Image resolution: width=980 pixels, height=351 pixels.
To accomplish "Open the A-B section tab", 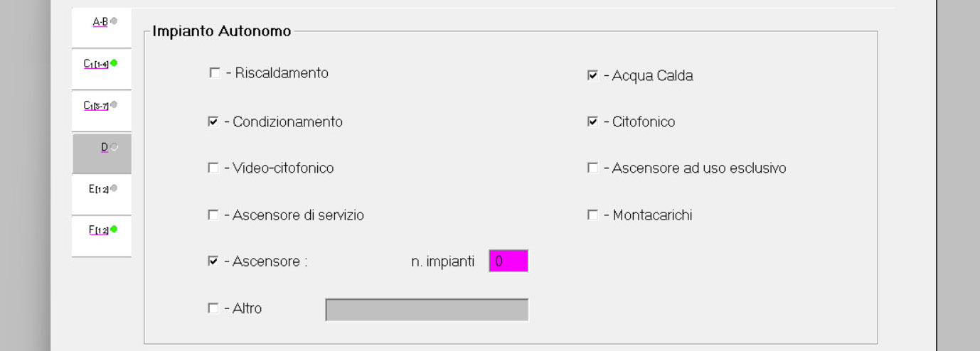I will (x=100, y=22).
